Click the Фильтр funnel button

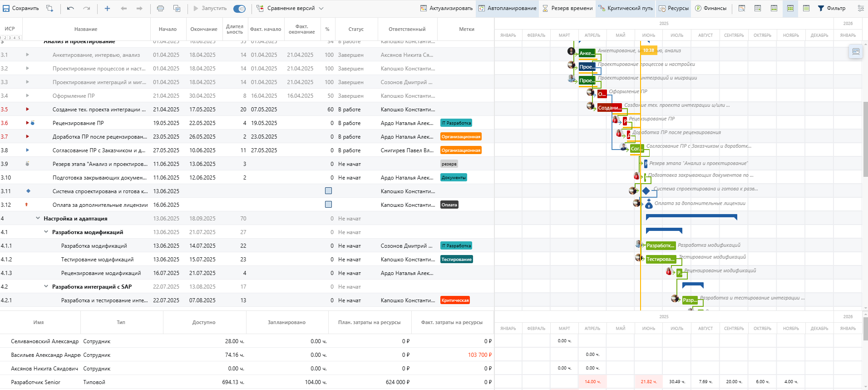coord(832,8)
